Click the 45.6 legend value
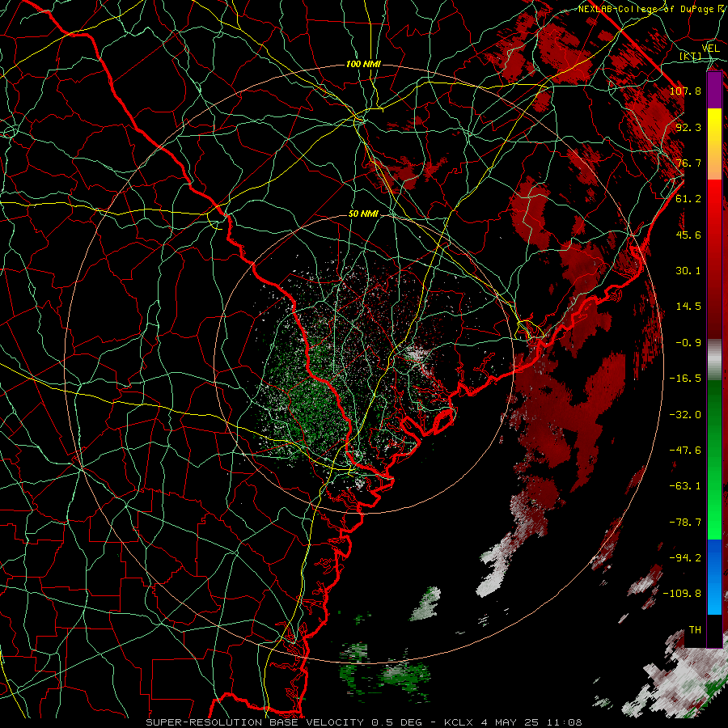 (688, 235)
